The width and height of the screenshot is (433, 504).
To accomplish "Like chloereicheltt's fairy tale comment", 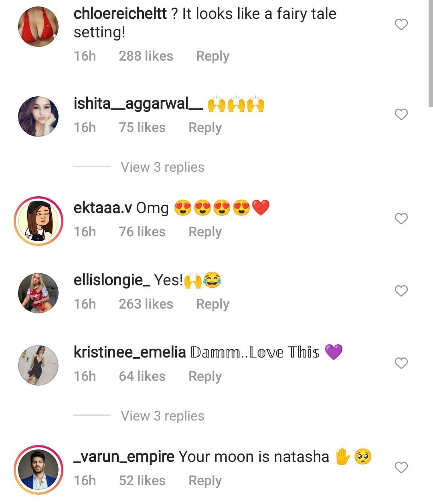I will 401,24.
